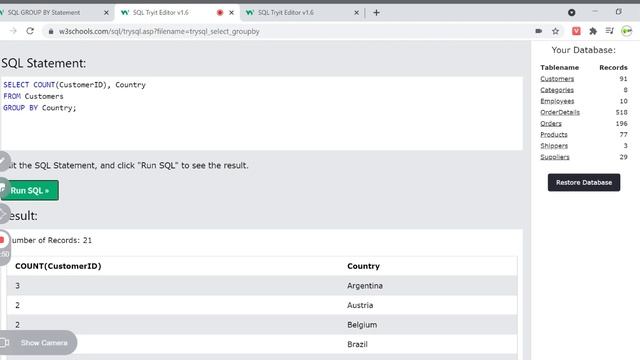This screenshot has height=360, width=640.
Task: Select the Austria result cell
Action: coord(360,305)
